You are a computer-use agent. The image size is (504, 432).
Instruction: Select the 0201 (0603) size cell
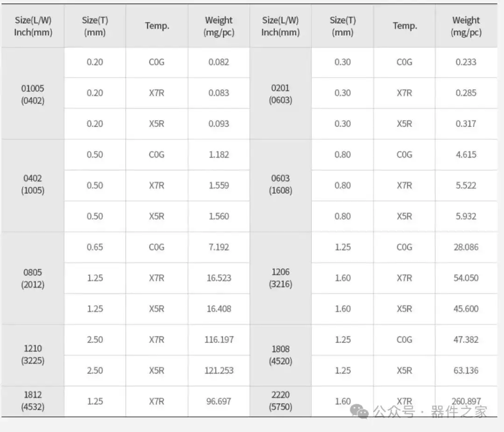click(x=280, y=93)
